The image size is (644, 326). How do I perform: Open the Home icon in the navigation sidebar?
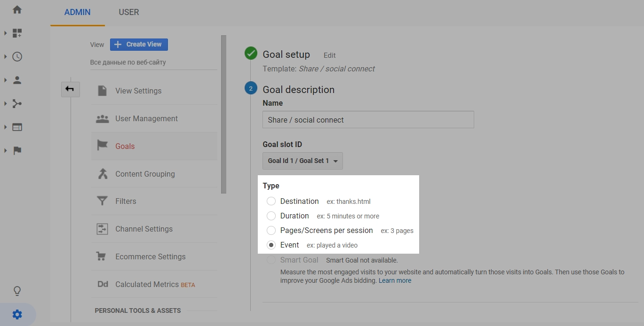pos(17,9)
